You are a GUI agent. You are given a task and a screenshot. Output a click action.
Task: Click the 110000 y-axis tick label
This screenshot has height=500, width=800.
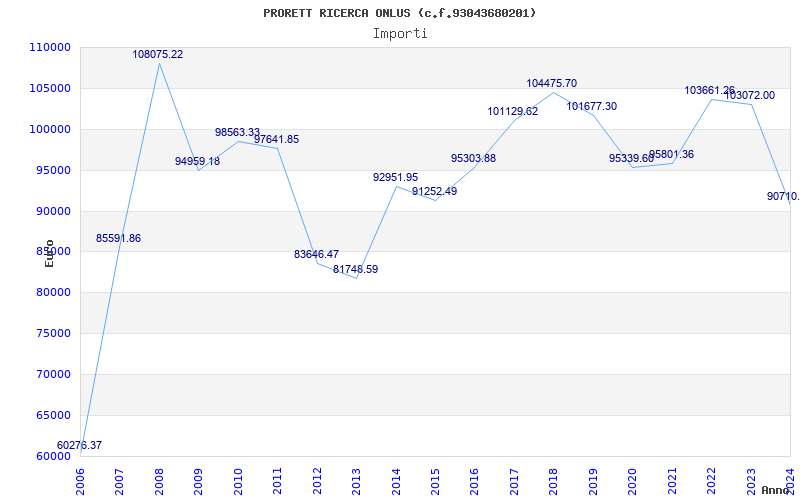[x=49, y=47]
